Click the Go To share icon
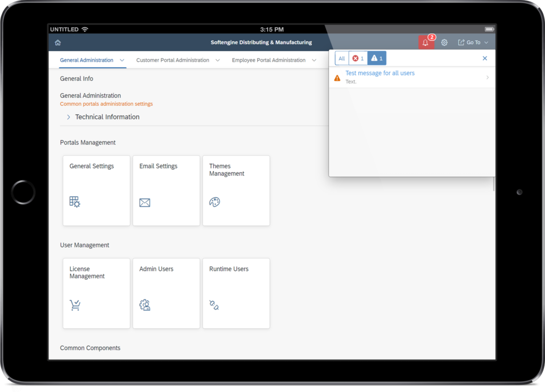Image resolution: width=545 pixels, height=392 pixels. coord(461,43)
